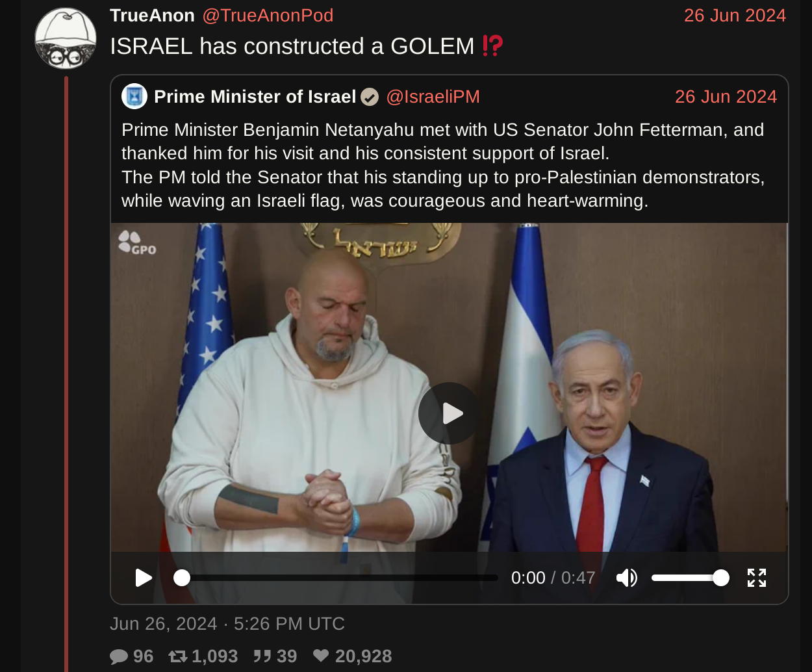Click the large center play button overlay

450,413
